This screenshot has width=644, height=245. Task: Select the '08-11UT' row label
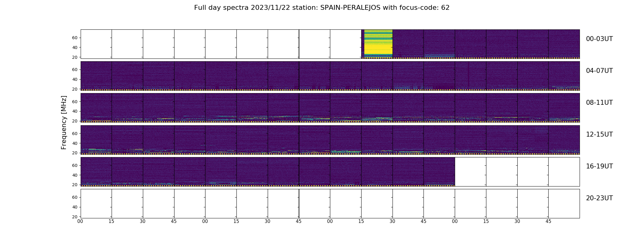point(599,103)
